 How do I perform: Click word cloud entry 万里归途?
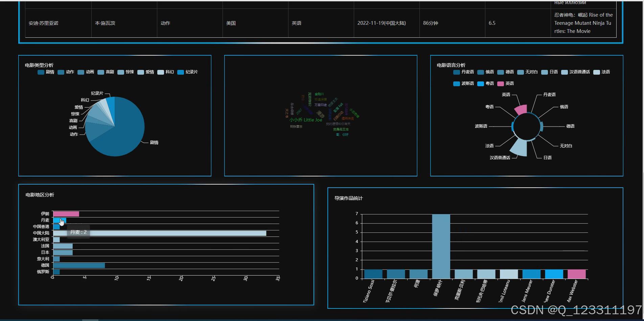tap(321, 105)
